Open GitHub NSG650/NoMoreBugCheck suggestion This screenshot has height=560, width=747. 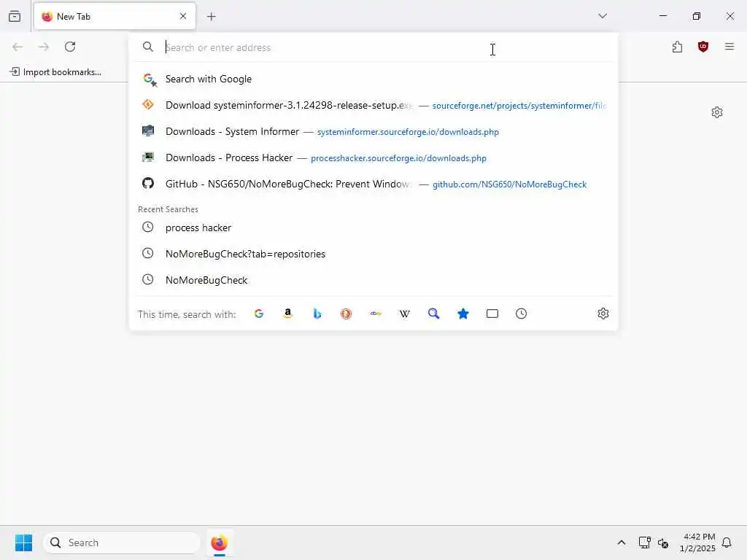[x=373, y=184]
